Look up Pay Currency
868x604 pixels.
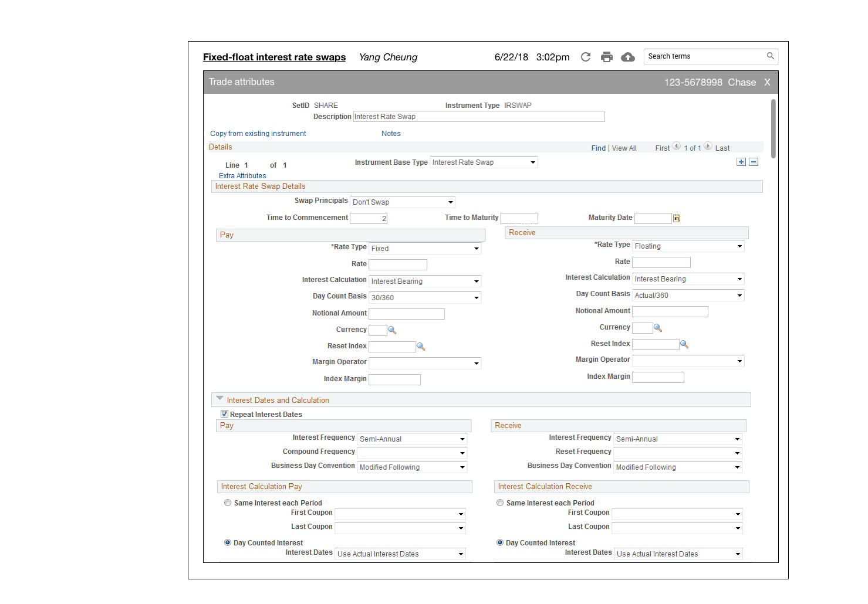click(393, 330)
